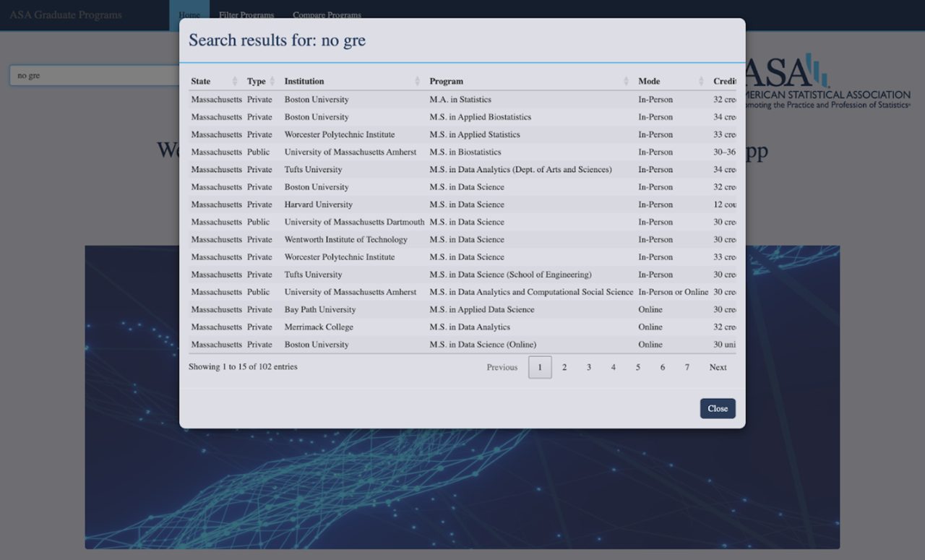Open the Home tab
This screenshot has width=925, height=560.
tap(189, 15)
